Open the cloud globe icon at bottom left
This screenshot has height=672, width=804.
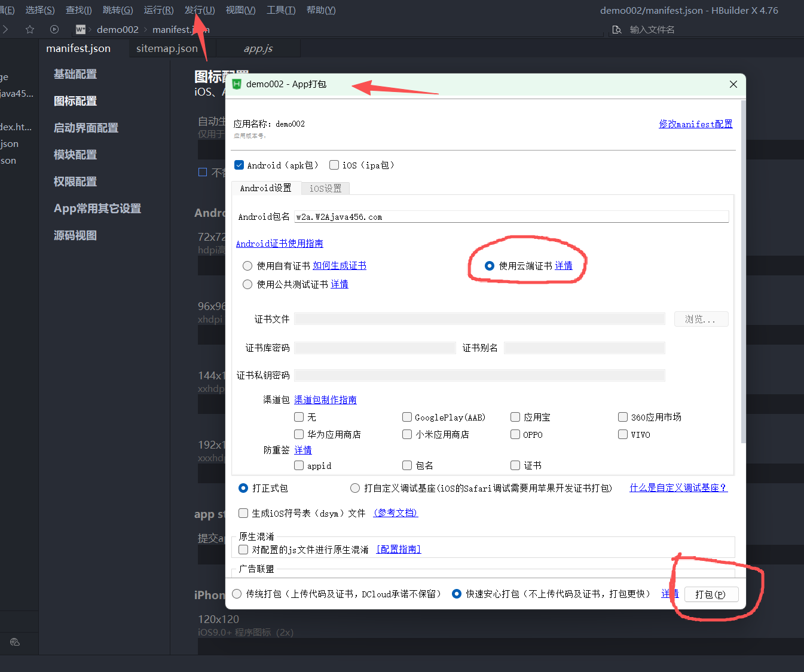[x=15, y=642]
